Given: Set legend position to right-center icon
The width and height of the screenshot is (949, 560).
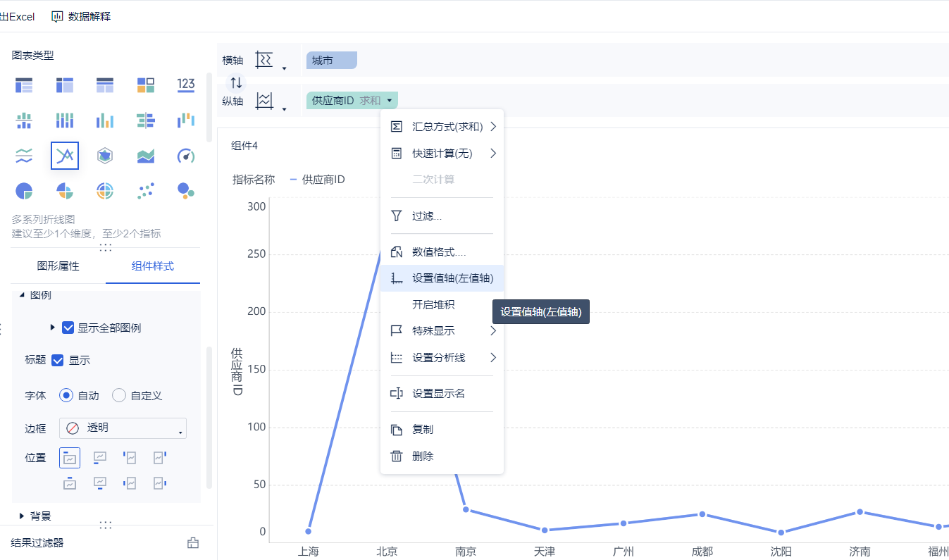Looking at the screenshot, I should [x=160, y=483].
